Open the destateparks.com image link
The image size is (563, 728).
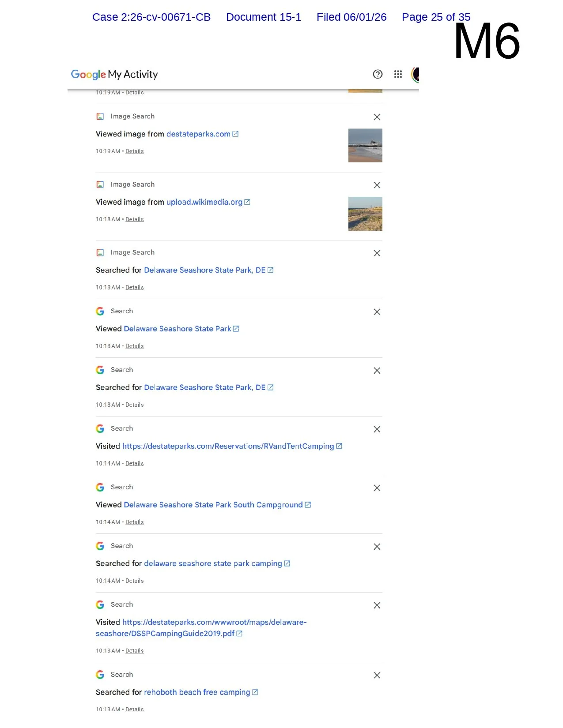(198, 134)
